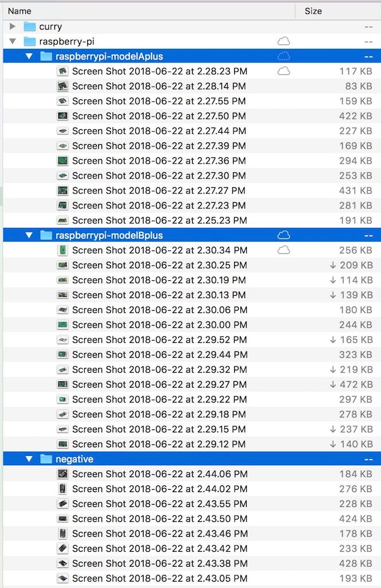Click thumbnail icon of Screen Shot 2.44.02 PM
Viewport: 381px width, 588px height.
coord(63,489)
